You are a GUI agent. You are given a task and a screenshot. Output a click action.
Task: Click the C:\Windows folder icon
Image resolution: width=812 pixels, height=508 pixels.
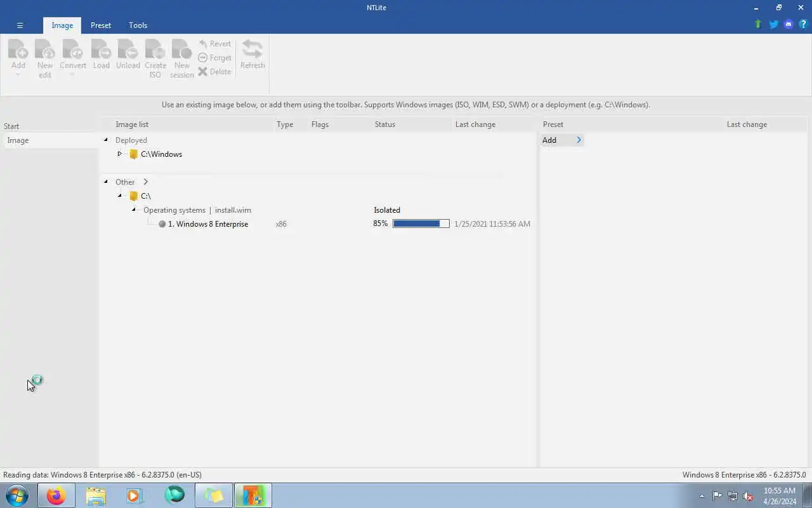[133, 154]
